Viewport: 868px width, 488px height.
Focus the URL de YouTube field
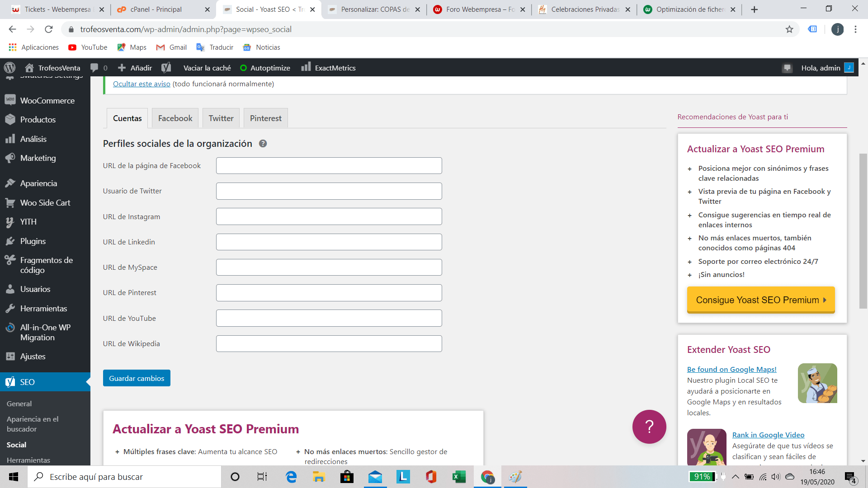pos(329,318)
